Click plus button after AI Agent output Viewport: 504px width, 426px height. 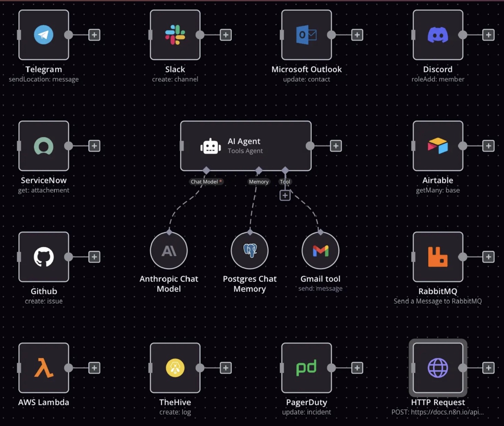[336, 146]
